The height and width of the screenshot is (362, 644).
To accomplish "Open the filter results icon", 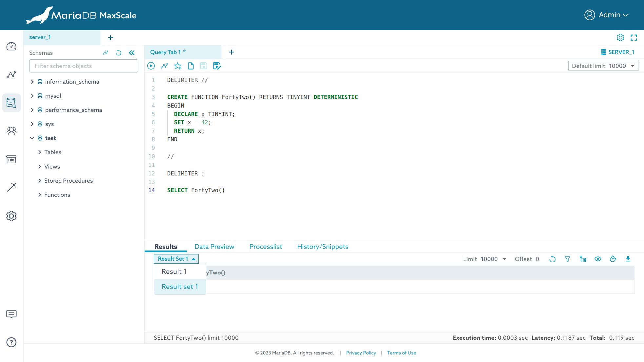I will [x=568, y=259].
